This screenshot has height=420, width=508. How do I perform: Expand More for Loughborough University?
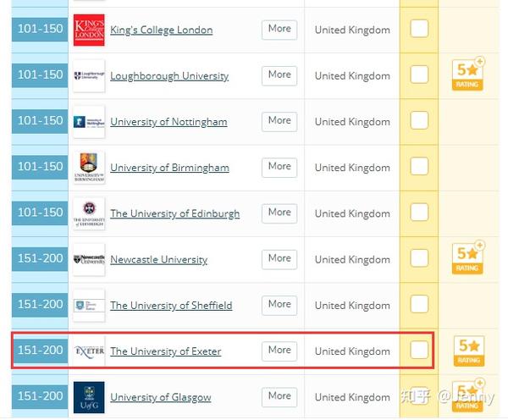(279, 76)
